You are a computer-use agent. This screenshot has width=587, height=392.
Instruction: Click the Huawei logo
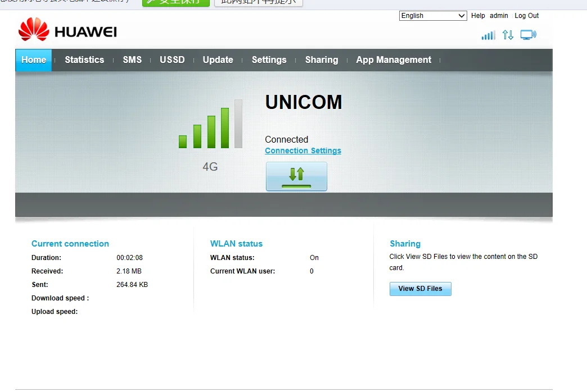(x=68, y=30)
